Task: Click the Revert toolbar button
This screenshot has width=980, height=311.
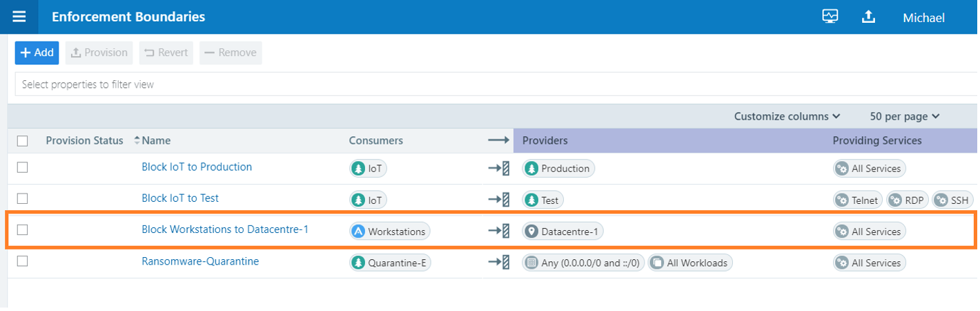Action: point(166,53)
